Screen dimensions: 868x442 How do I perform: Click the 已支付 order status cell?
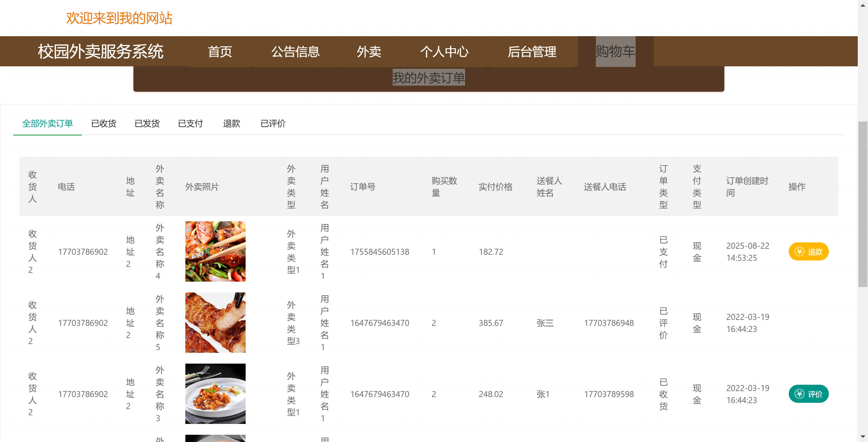click(x=663, y=251)
